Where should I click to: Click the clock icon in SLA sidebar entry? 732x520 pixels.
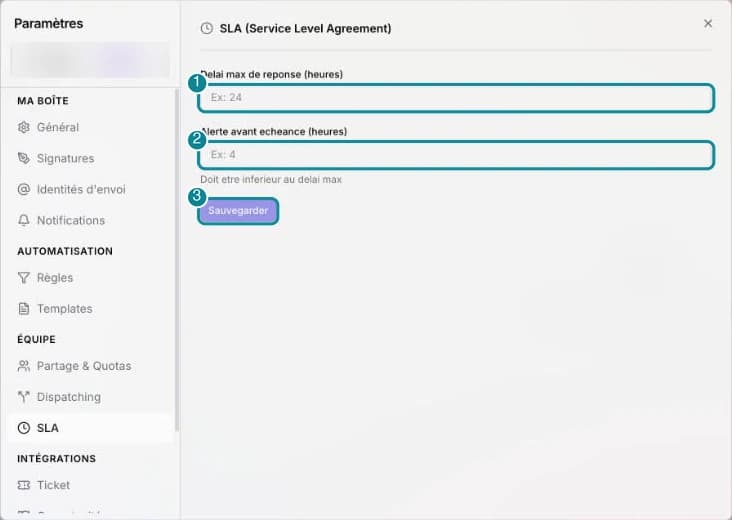click(23, 428)
